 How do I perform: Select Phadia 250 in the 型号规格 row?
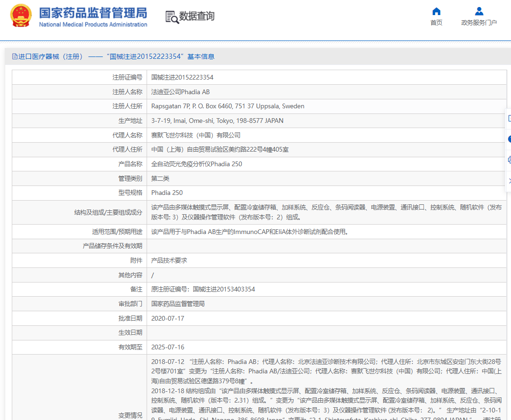click(x=167, y=193)
